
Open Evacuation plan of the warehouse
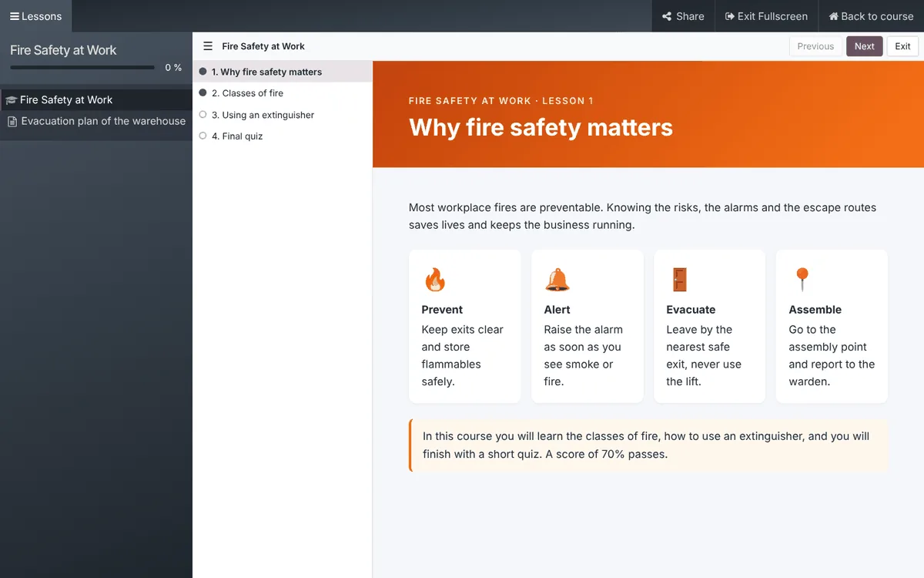96,121
